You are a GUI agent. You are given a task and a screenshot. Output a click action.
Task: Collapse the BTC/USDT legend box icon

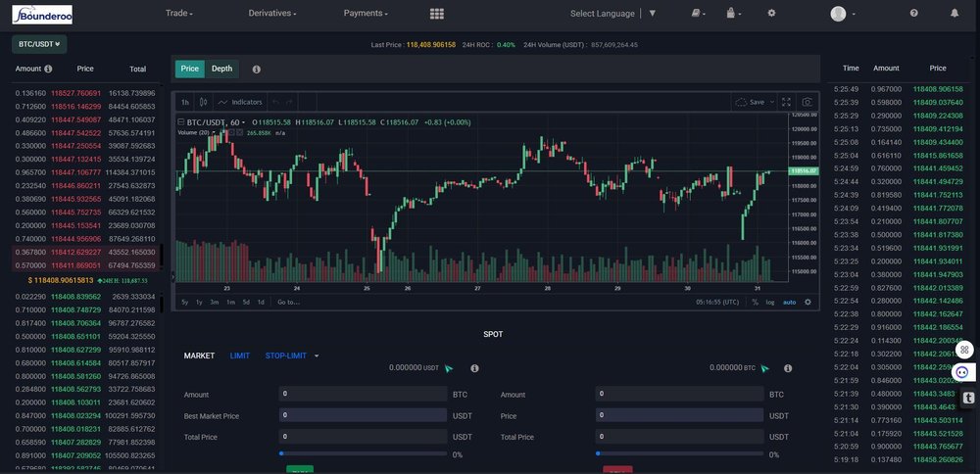point(181,122)
